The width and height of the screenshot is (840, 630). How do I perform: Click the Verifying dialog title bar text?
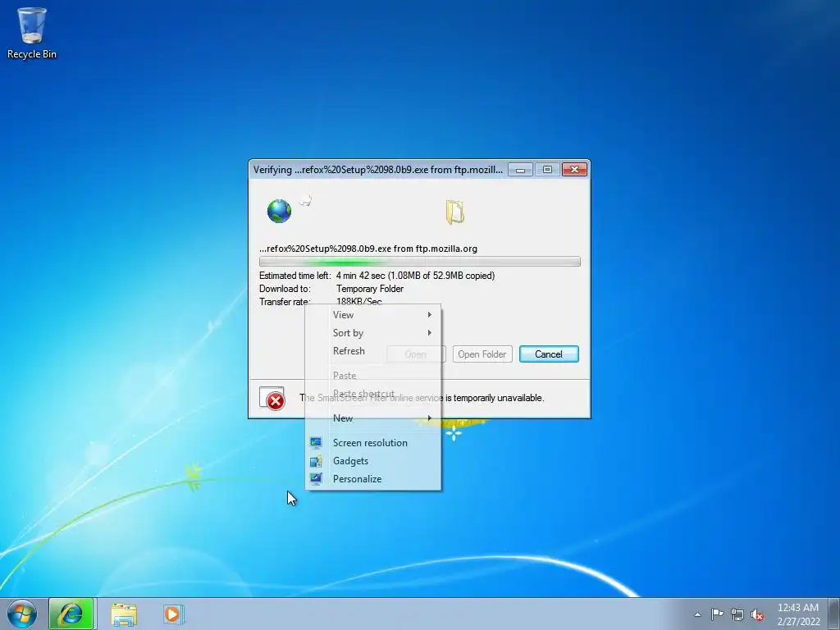point(377,170)
